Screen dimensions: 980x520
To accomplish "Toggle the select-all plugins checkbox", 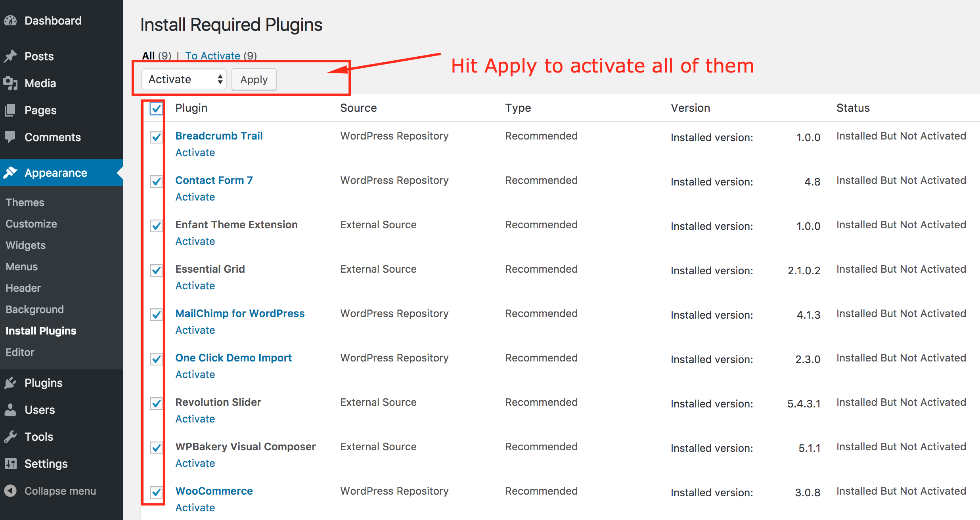I will click(156, 108).
